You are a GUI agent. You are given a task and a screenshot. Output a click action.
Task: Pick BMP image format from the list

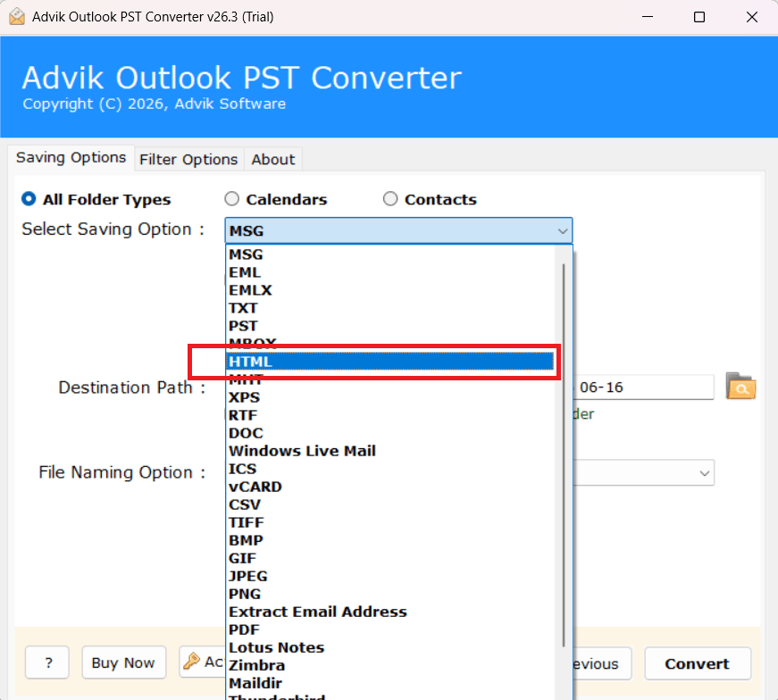coord(390,540)
